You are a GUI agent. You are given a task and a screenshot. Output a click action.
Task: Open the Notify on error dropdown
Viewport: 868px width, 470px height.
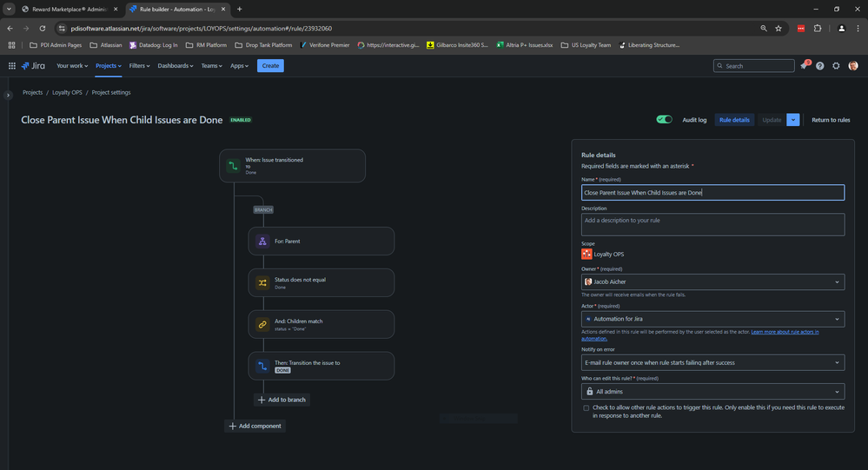coord(712,362)
